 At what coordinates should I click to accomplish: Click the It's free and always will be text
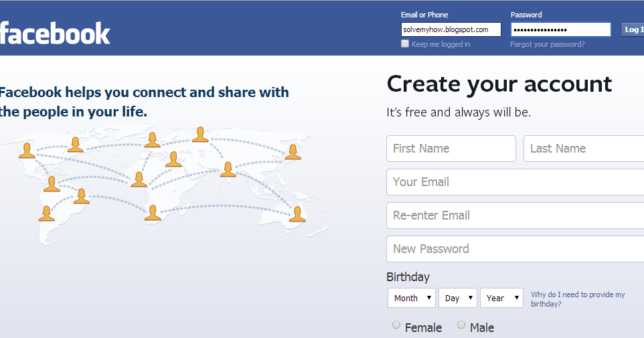(459, 112)
